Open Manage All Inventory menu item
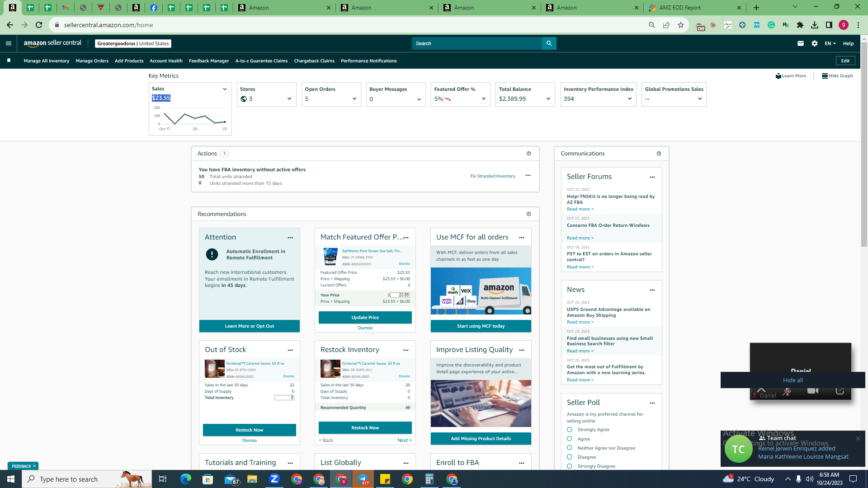Screen dimensions: 868x488 (x=47, y=61)
